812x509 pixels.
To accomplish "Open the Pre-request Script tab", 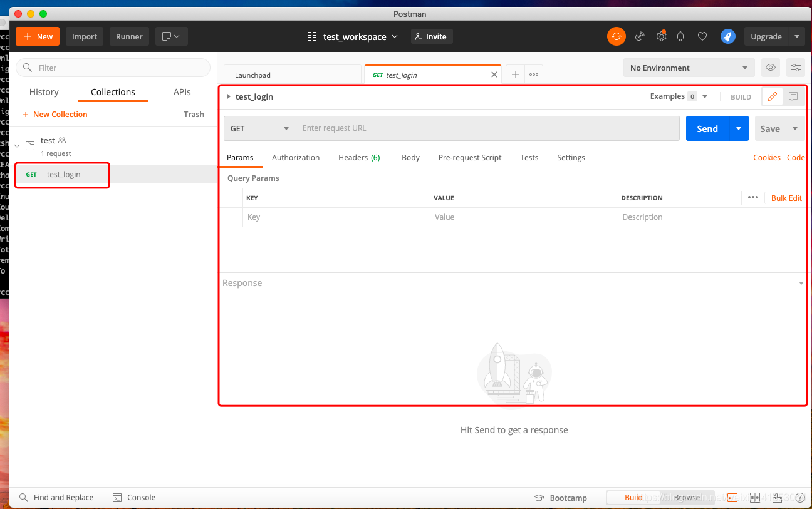I will point(470,158).
